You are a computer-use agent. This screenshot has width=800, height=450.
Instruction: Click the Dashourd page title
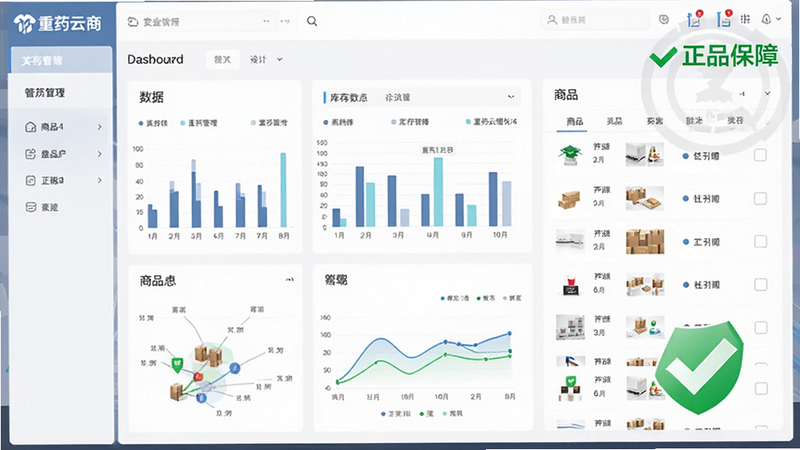[155, 60]
